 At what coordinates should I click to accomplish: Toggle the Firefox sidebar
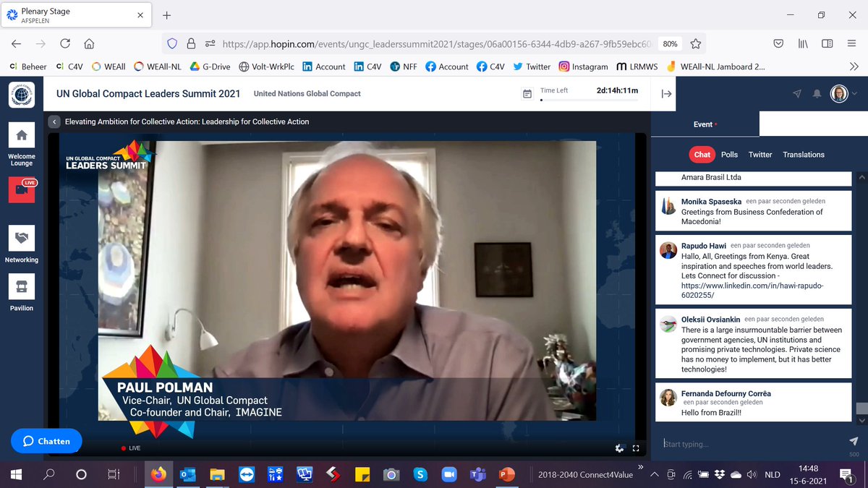pos(827,43)
